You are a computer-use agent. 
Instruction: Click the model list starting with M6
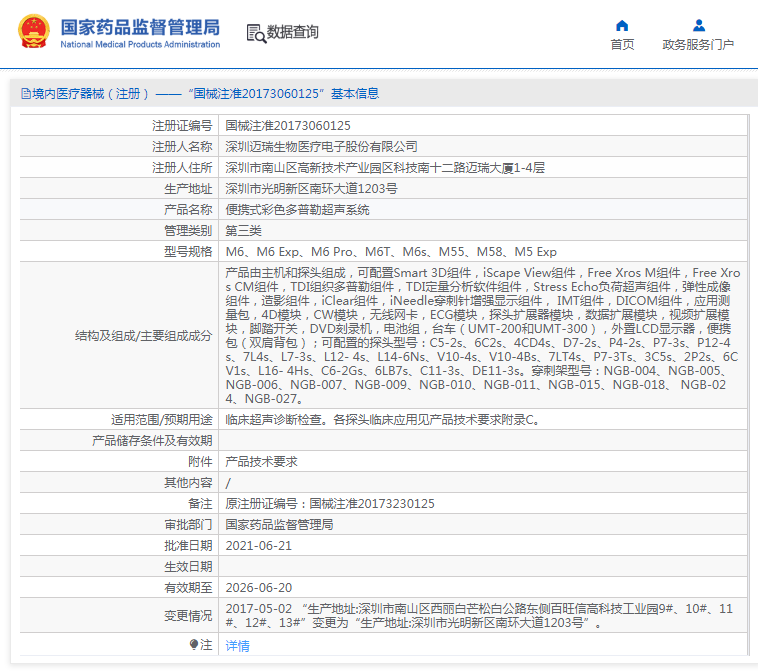tap(390, 251)
